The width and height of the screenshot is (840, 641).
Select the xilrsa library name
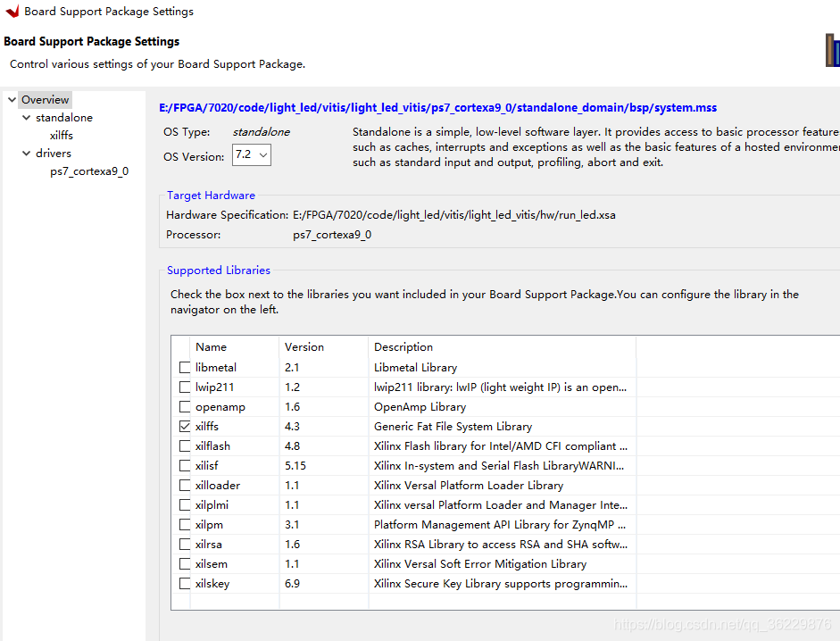[208, 545]
